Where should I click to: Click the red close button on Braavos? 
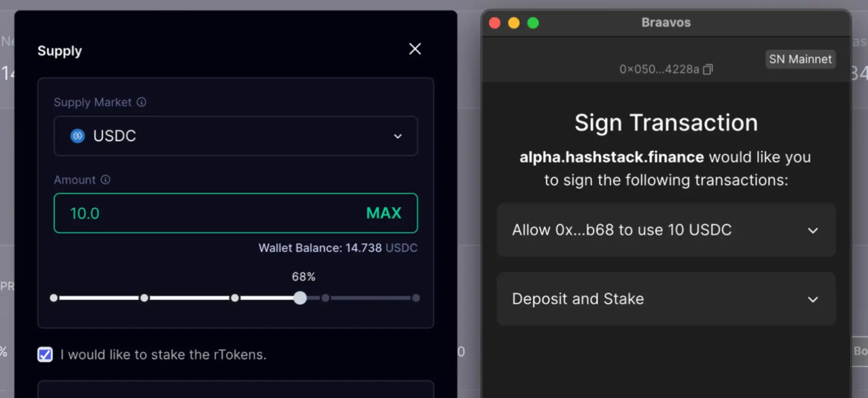click(x=495, y=23)
